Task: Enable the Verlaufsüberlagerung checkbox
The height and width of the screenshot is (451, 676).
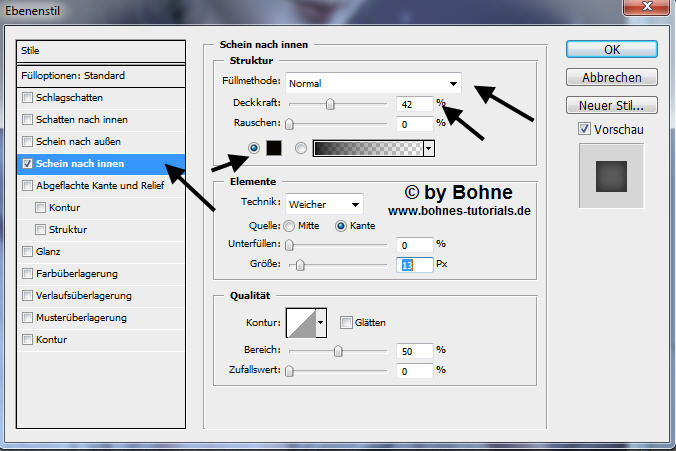Action: tap(28, 295)
